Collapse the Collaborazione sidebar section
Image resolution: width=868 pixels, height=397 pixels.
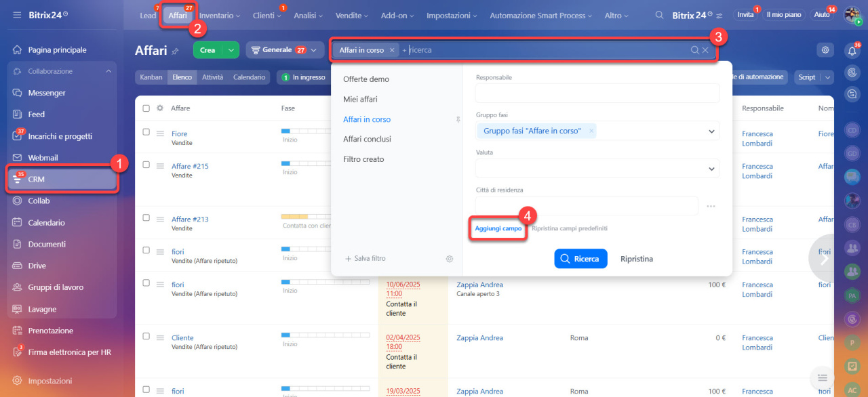(108, 71)
